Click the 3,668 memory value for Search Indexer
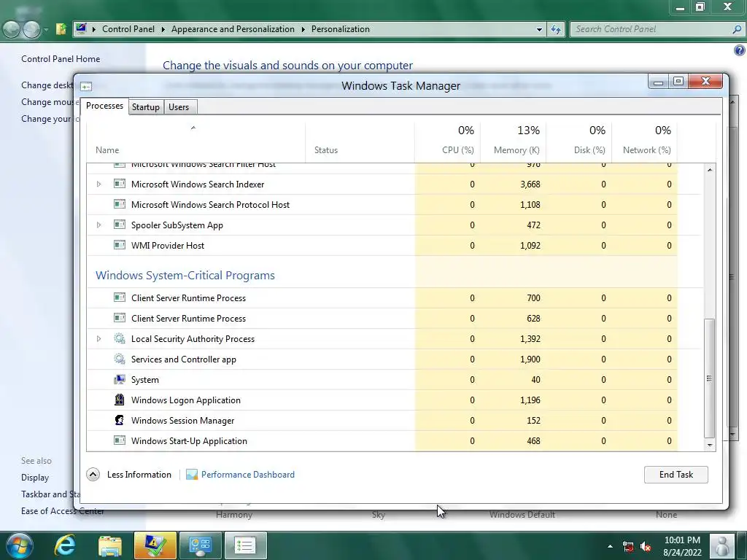The height and width of the screenshot is (560, 747). point(530,184)
